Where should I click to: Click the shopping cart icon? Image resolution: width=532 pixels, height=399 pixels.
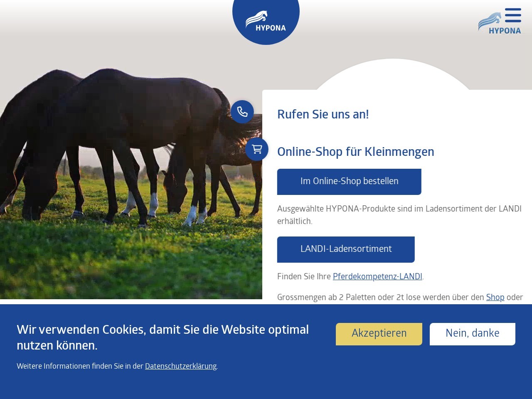(257, 149)
